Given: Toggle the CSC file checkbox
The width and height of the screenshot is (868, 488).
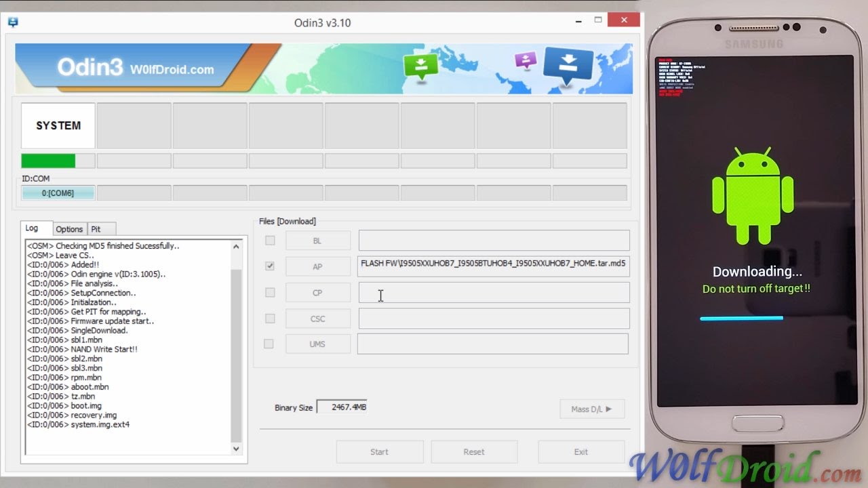Looking at the screenshot, I should click(x=270, y=319).
